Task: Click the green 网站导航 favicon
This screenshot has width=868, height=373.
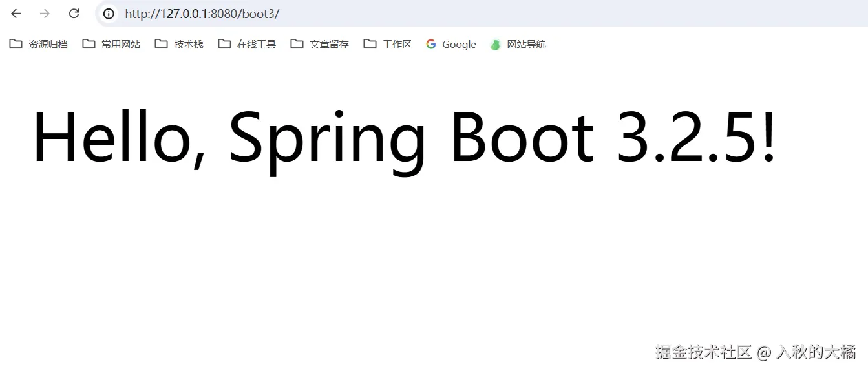Action: (495, 44)
